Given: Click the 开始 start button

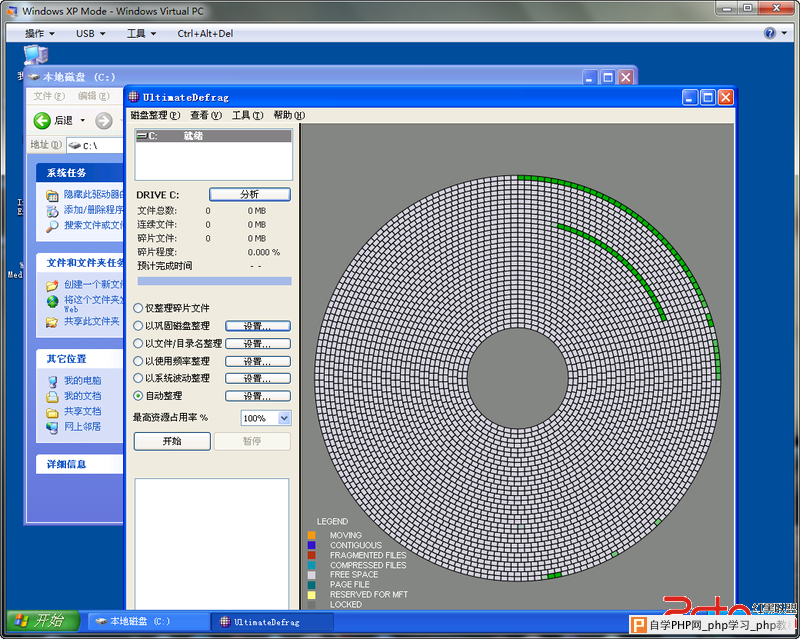Looking at the screenshot, I should pyautogui.click(x=172, y=441).
